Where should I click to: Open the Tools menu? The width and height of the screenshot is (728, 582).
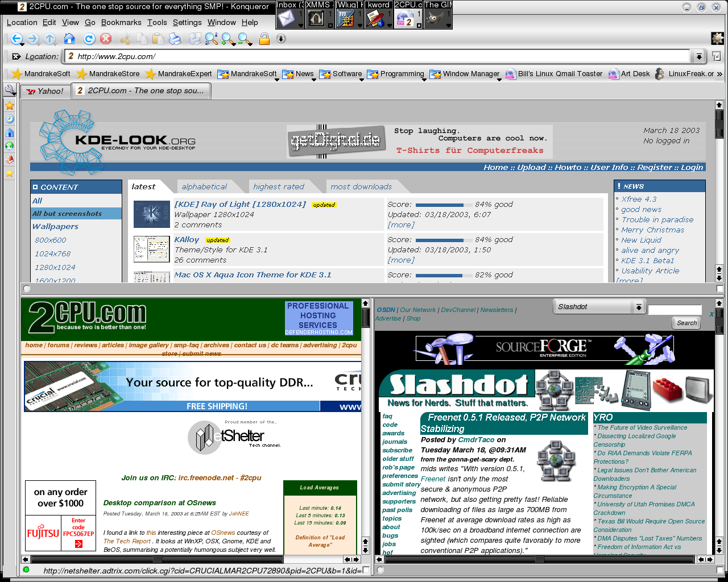click(x=157, y=22)
